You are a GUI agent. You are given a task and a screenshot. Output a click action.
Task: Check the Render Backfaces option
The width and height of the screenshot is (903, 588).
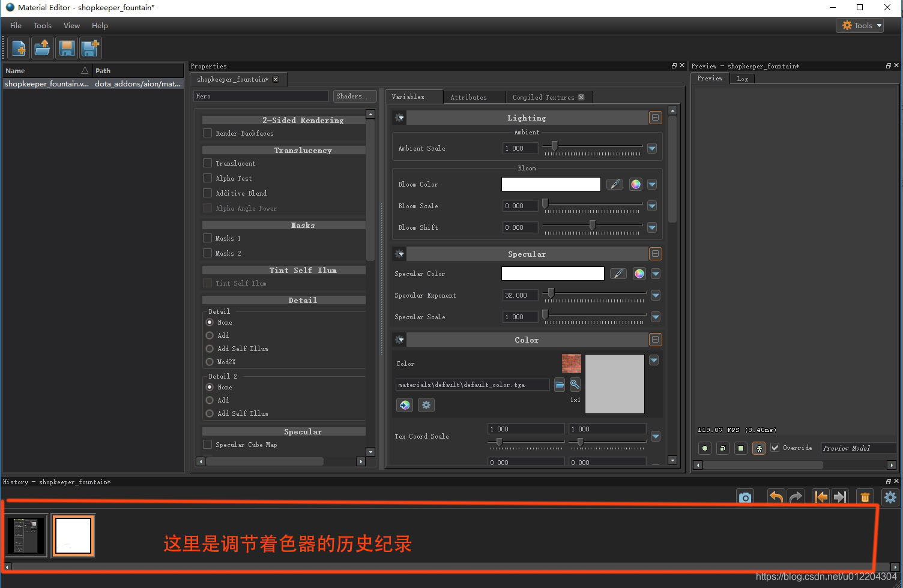point(207,133)
